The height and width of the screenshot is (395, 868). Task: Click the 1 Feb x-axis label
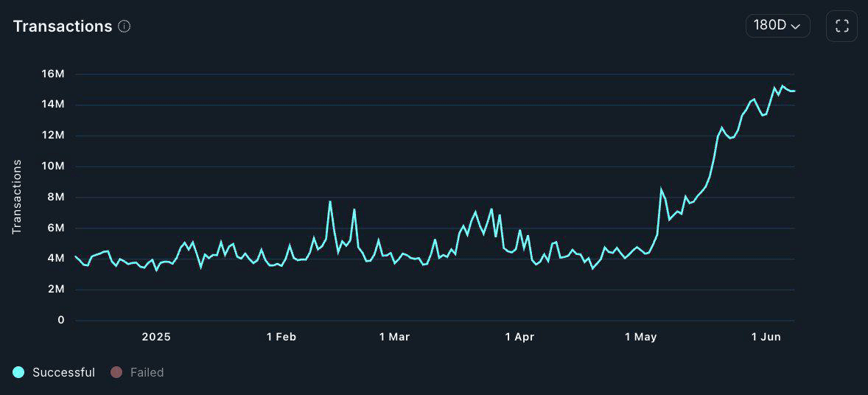coord(281,337)
